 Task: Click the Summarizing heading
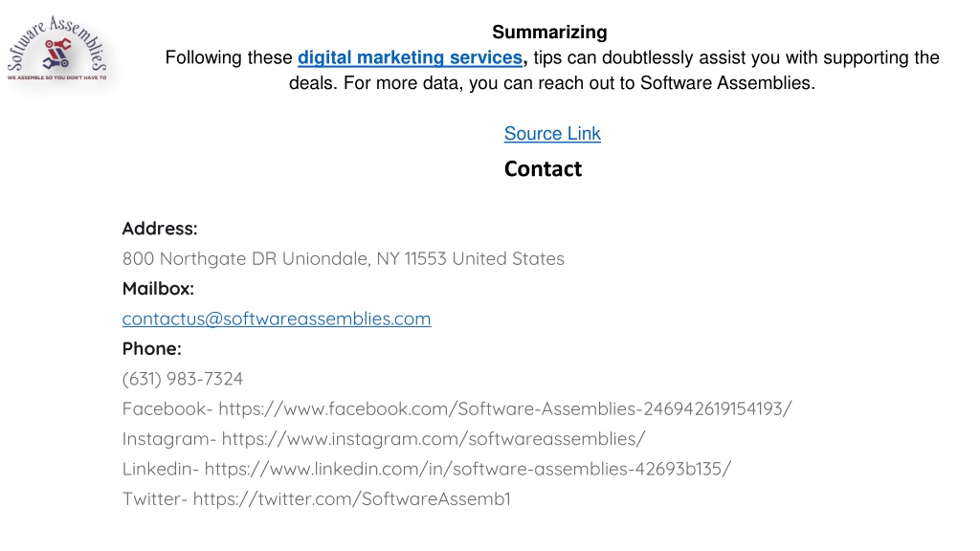click(549, 32)
